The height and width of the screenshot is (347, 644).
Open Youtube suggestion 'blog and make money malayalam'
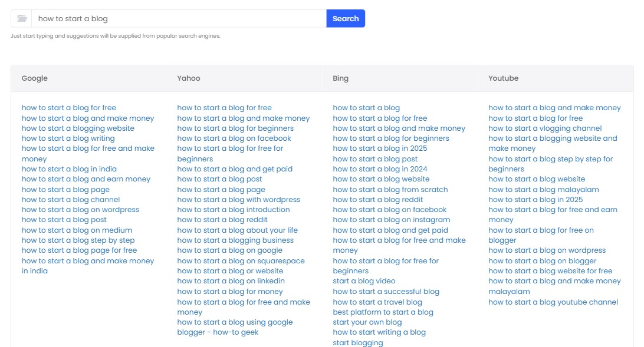[x=554, y=286]
